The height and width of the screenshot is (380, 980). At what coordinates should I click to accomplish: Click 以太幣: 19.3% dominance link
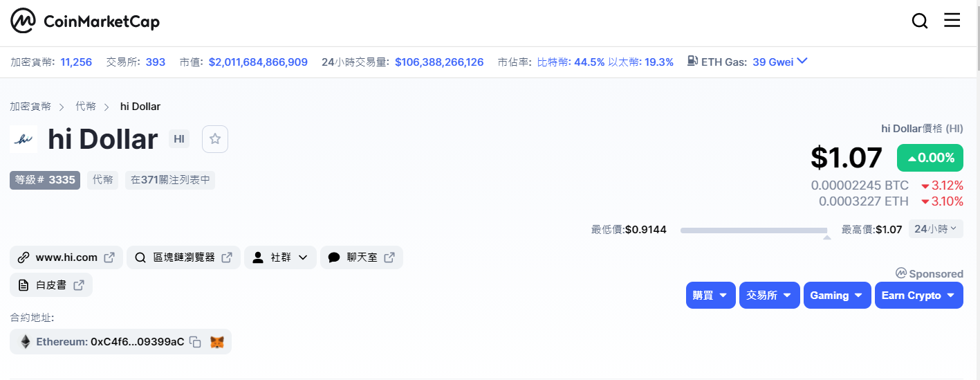(641, 62)
